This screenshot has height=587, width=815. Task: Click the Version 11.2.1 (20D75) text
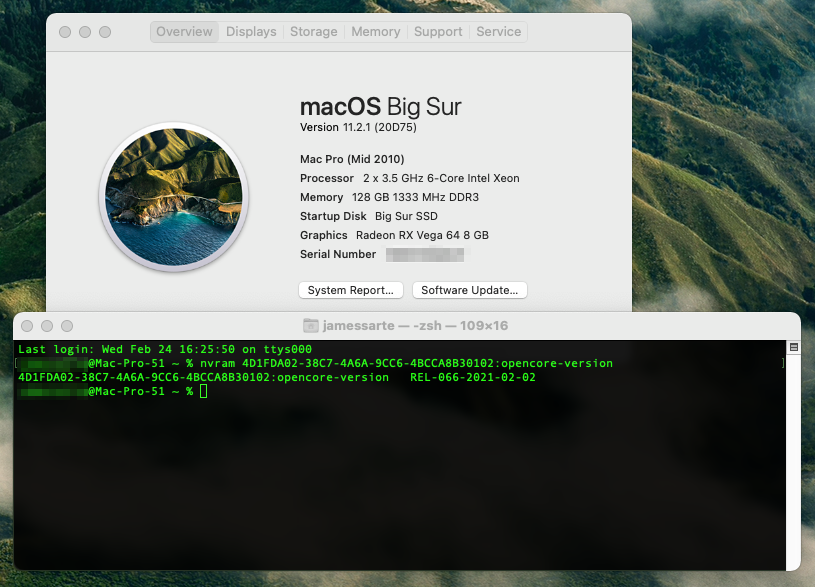[358, 127]
